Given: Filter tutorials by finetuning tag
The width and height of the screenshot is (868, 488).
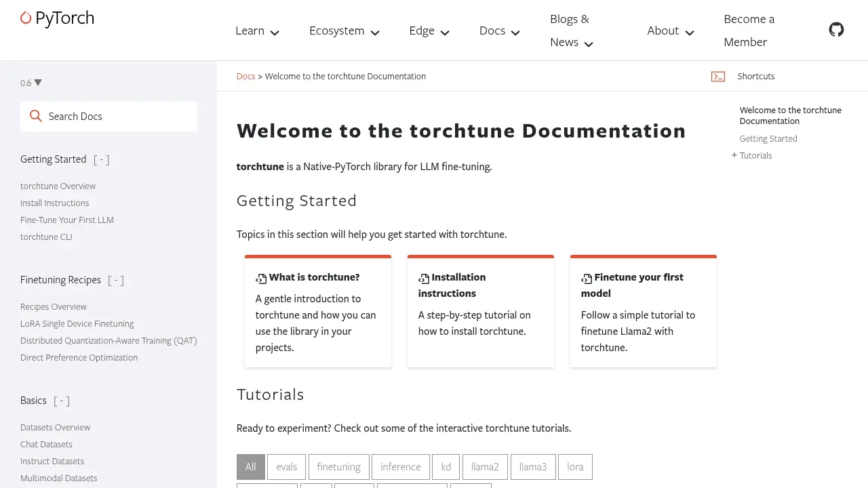Looking at the screenshot, I should [339, 466].
